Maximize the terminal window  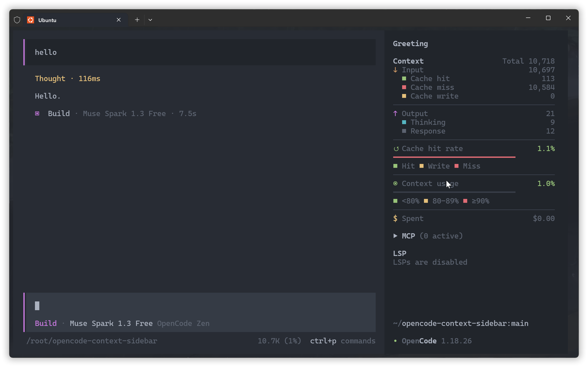click(x=548, y=18)
